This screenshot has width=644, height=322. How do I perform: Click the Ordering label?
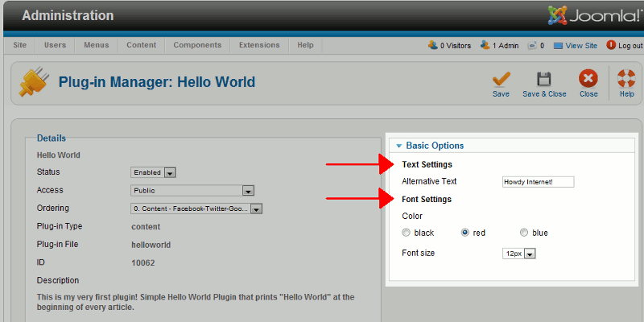pyautogui.click(x=53, y=208)
